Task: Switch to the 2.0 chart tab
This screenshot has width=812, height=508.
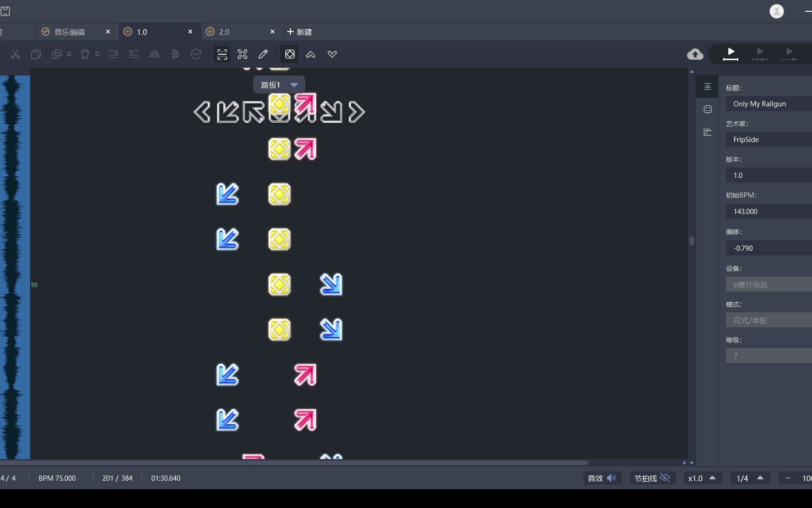Action: click(224, 32)
